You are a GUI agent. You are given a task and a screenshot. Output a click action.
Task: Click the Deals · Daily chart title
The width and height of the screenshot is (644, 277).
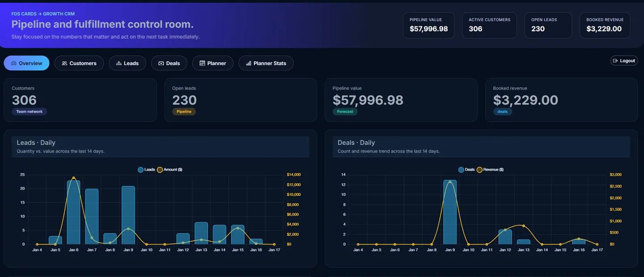tap(356, 143)
